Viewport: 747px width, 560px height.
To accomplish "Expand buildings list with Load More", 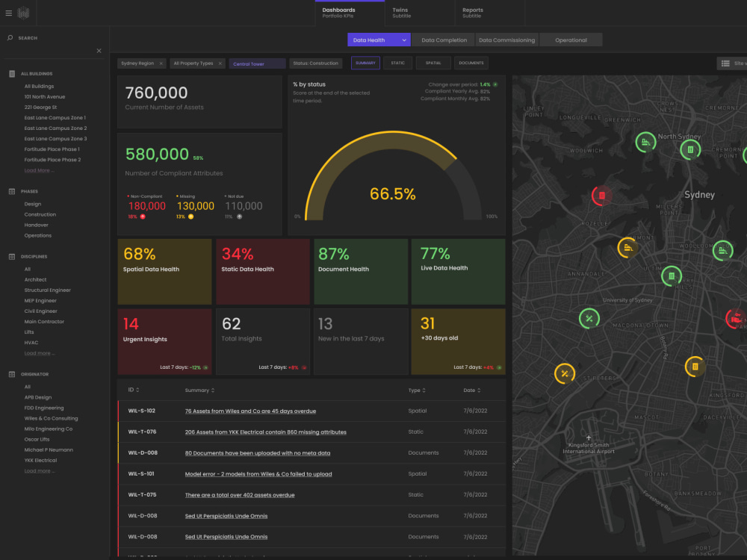I will (x=39, y=170).
